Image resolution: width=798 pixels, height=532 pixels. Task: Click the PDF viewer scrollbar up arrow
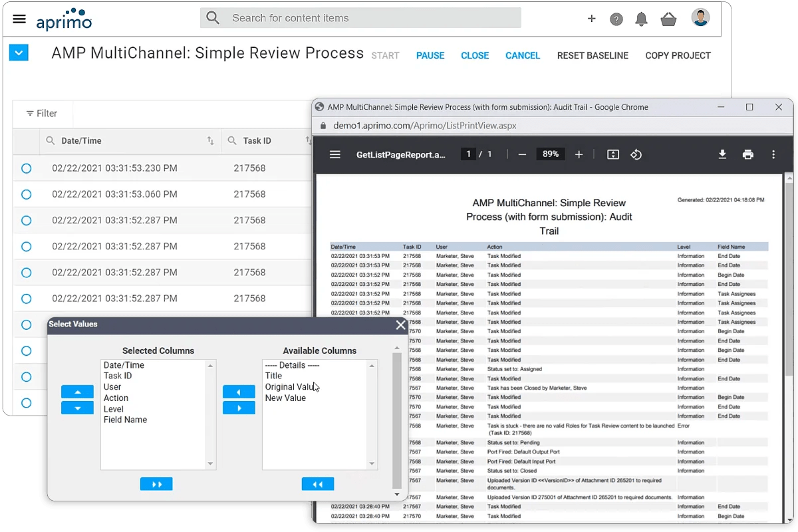(x=789, y=178)
